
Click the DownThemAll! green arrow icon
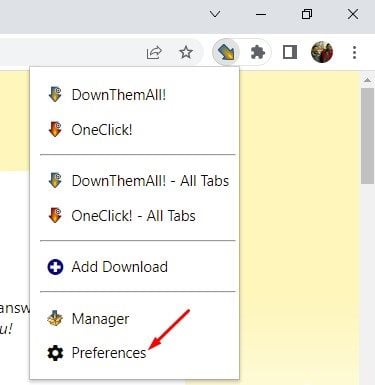[x=55, y=94]
